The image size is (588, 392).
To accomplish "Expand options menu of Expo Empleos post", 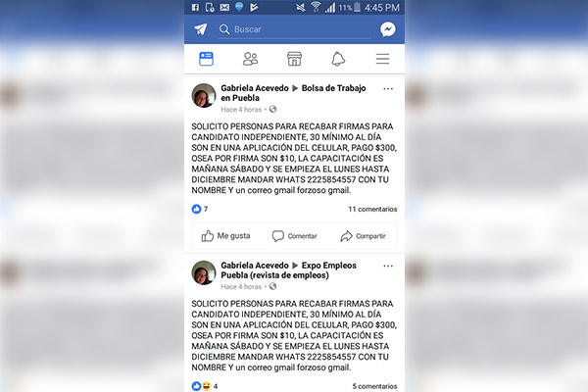I will (388, 266).
